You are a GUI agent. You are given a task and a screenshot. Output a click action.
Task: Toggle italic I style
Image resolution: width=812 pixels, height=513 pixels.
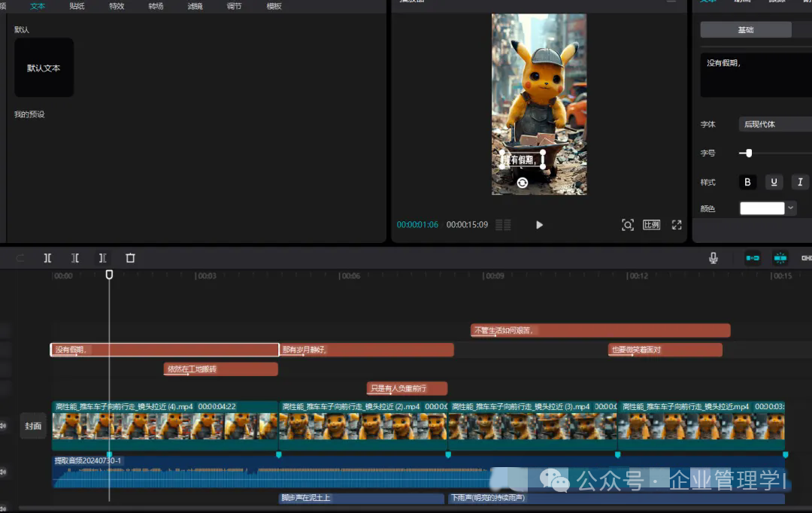pyautogui.click(x=800, y=182)
